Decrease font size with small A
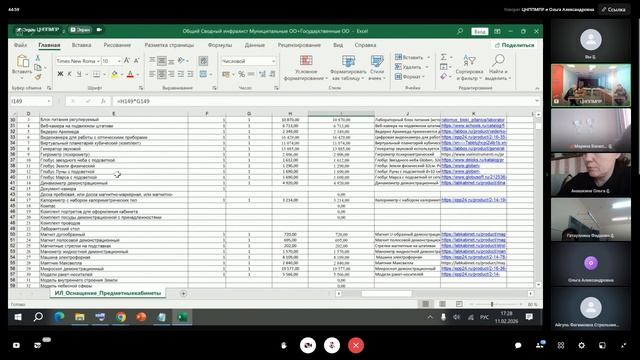This screenshot has width=640, height=360. click(x=136, y=61)
